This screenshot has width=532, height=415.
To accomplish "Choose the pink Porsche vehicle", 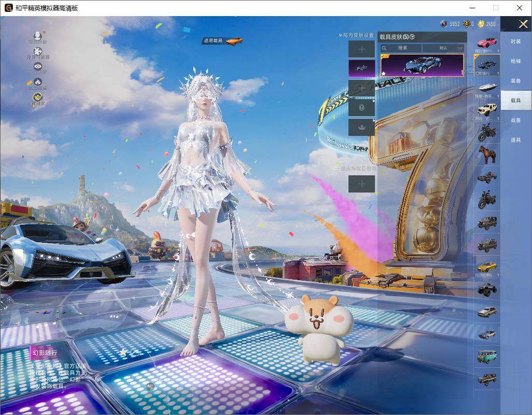I will tap(487, 43).
